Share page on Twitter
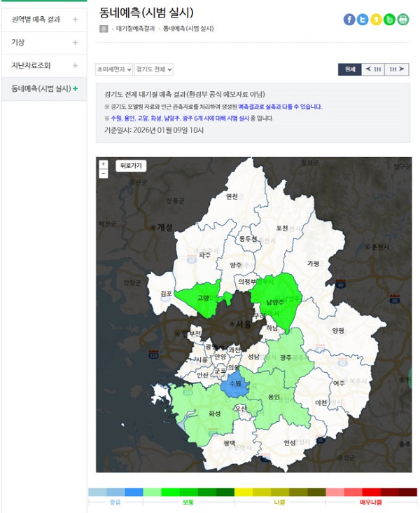420x513 pixels. [x=363, y=20]
